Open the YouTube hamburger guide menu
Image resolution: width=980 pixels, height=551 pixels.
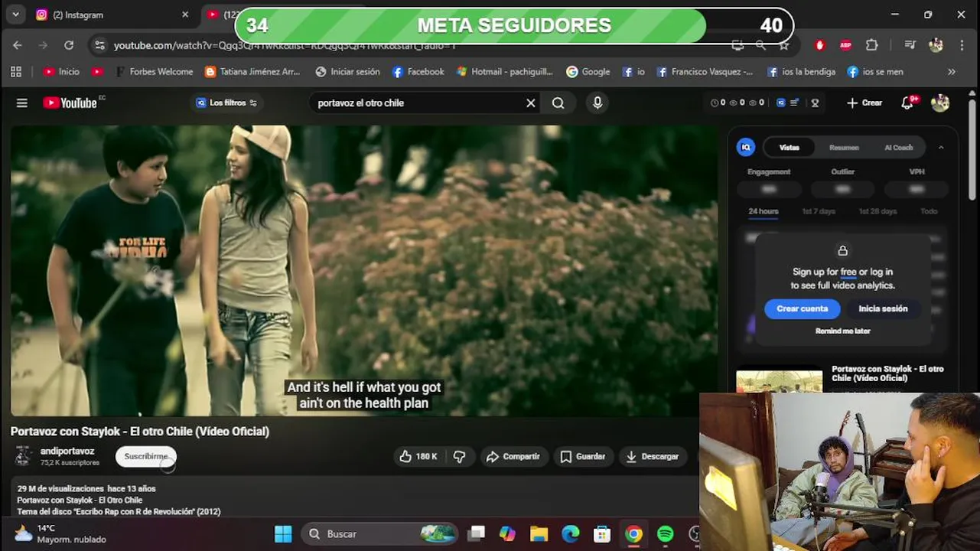(22, 103)
